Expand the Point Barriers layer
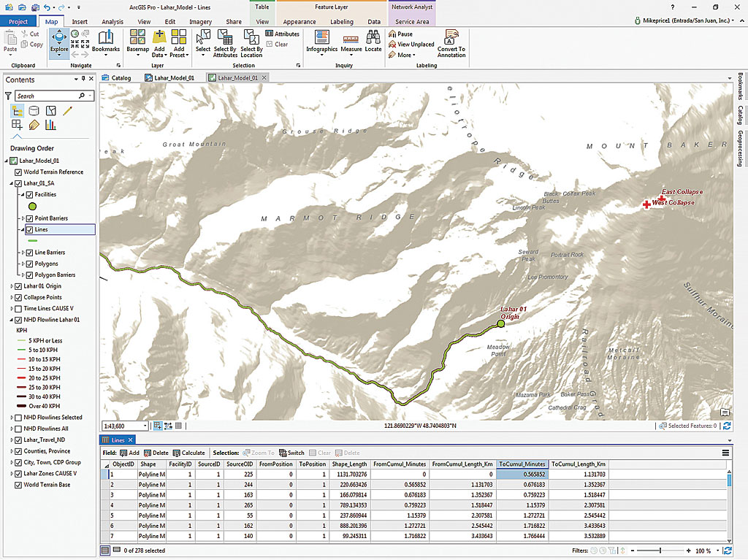Viewport: 748px width, 560px height. [23, 218]
